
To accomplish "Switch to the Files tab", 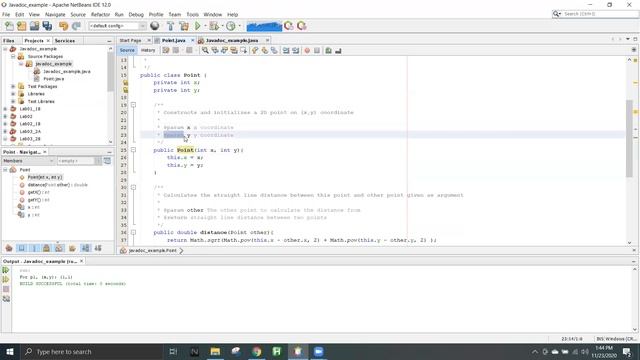I will 9,41.
